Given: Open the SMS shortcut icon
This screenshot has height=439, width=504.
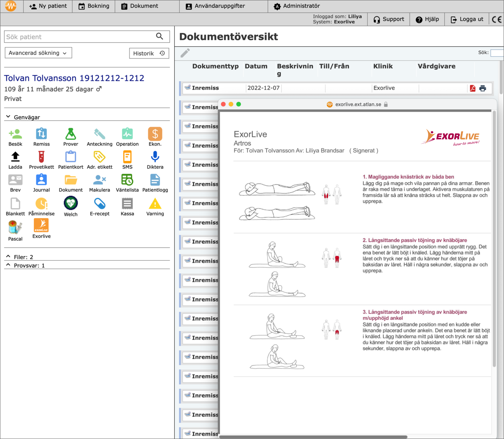Looking at the screenshot, I should pos(127,157).
